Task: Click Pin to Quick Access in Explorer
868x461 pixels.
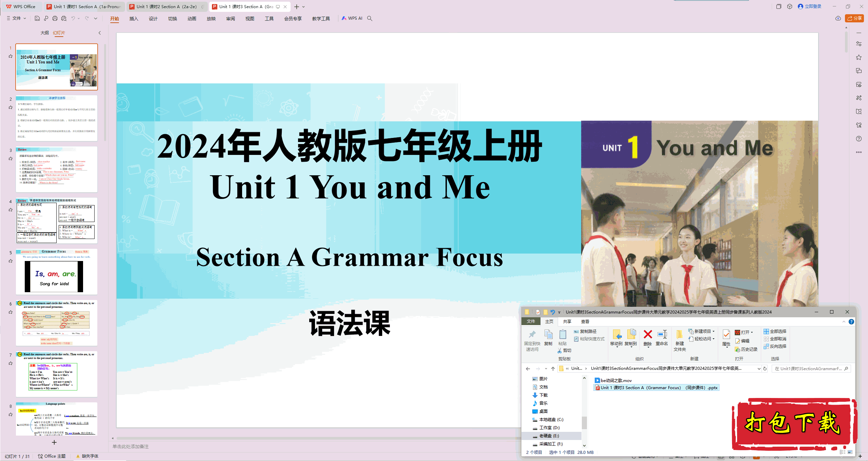Action: pyautogui.click(x=532, y=340)
